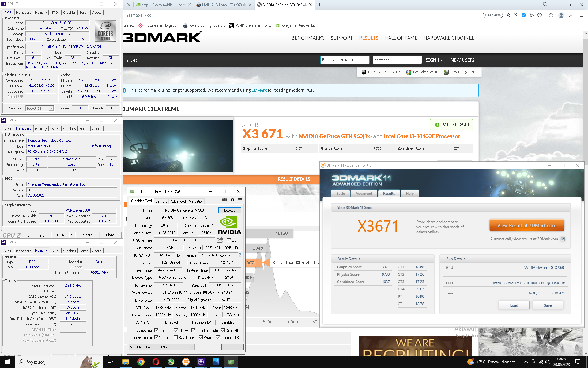Viewport: 588px width, 368px height.
Task: Click the Google sign in icon
Action: (409, 72)
